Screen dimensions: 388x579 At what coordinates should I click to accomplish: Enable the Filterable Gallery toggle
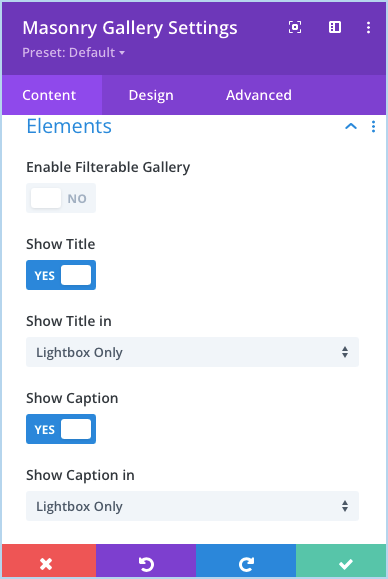(61, 198)
